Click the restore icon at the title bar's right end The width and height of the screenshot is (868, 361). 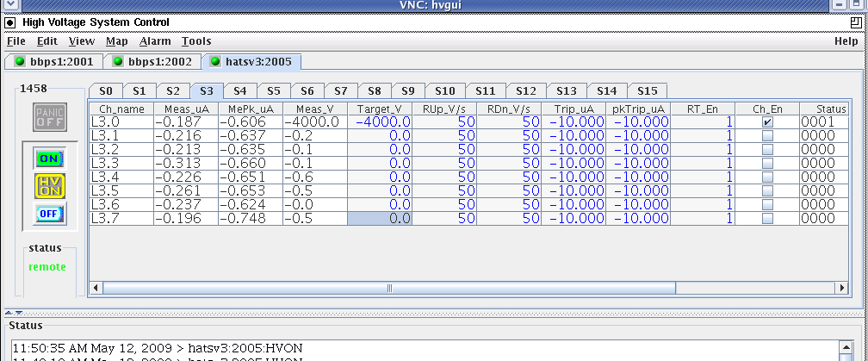(x=856, y=22)
